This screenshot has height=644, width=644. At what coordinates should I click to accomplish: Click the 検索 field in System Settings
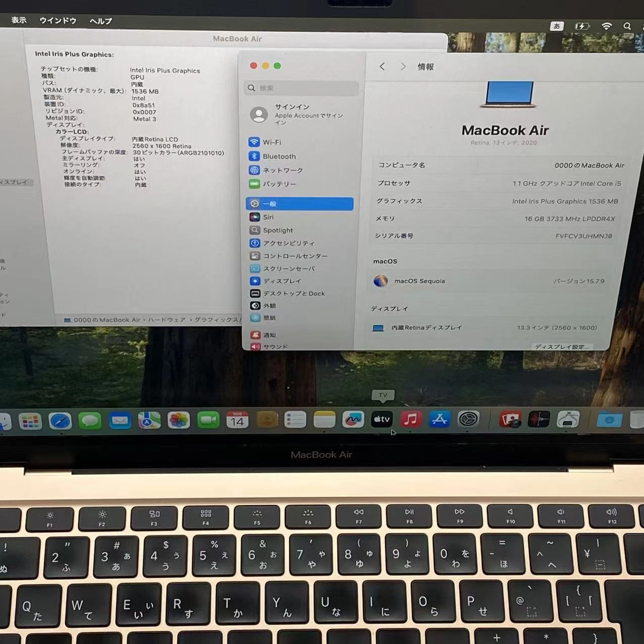click(301, 88)
